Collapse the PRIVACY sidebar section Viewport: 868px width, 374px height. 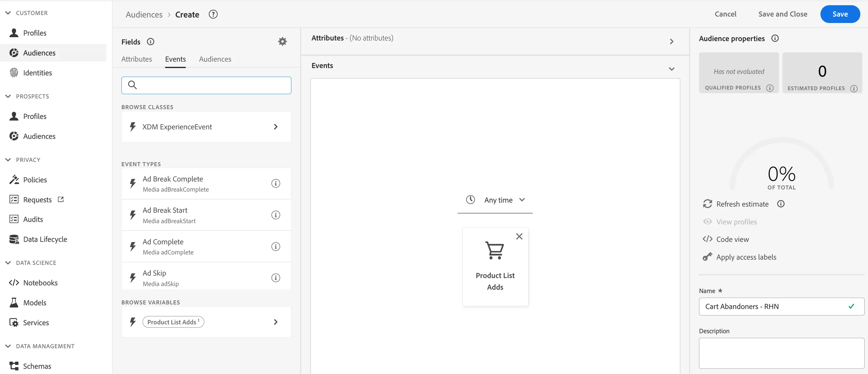click(8, 160)
